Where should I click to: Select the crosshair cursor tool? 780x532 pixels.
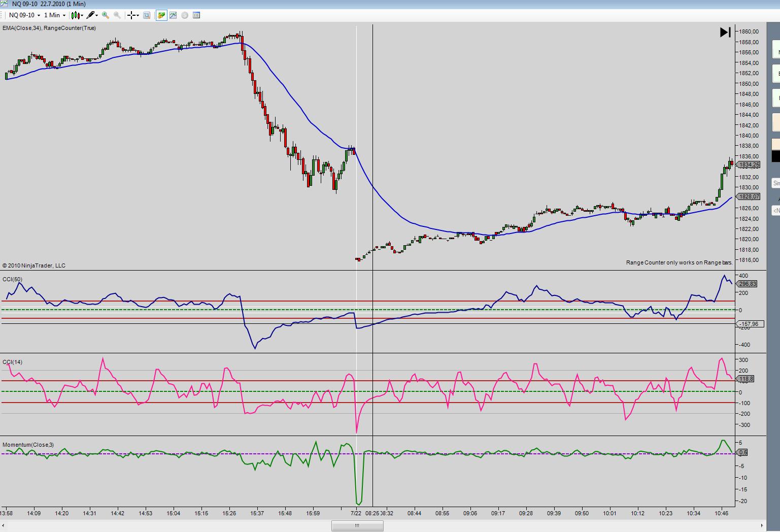click(132, 15)
